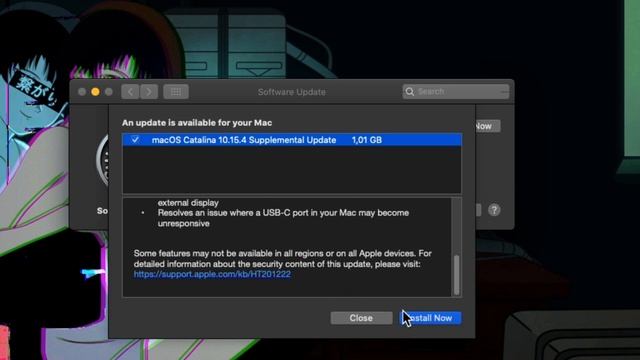Viewport: 640px width, 360px height.
Task: Go back with the left chevron button
Action: [x=130, y=92]
